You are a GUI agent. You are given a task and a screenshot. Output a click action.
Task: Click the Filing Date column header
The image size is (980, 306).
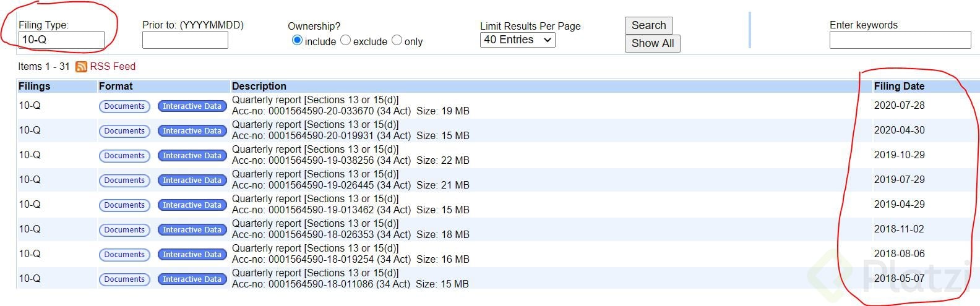click(x=899, y=87)
